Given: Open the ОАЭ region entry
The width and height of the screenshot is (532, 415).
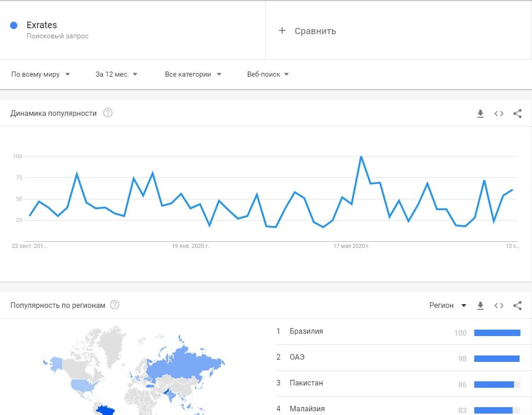Looking at the screenshot, I should (297, 357).
